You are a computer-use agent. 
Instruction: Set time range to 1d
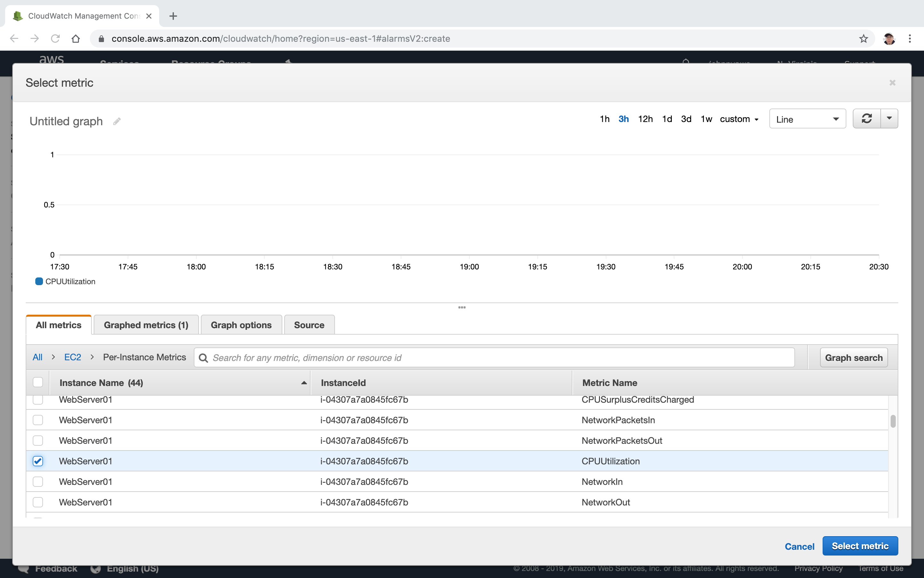tap(667, 119)
